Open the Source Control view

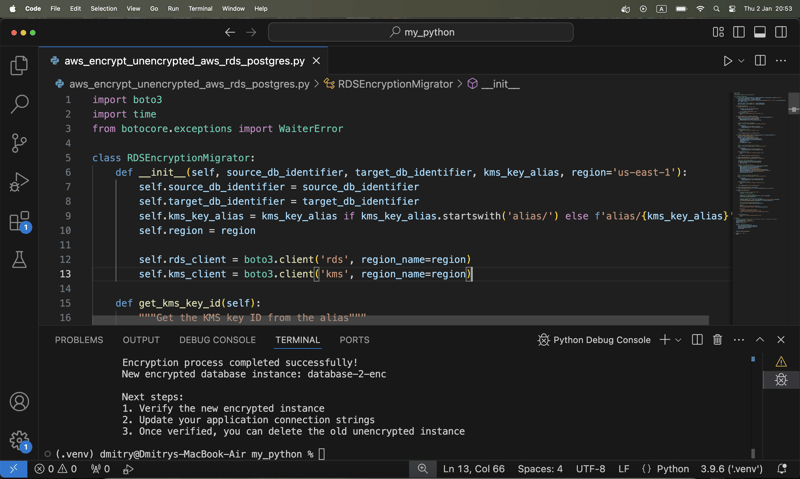tap(19, 143)
